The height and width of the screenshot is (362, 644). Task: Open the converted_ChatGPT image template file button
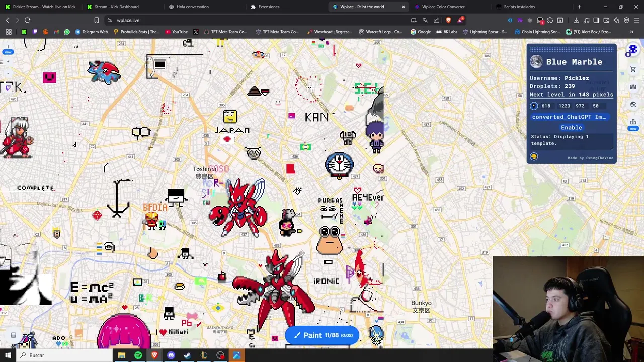(x=569, y=117)
